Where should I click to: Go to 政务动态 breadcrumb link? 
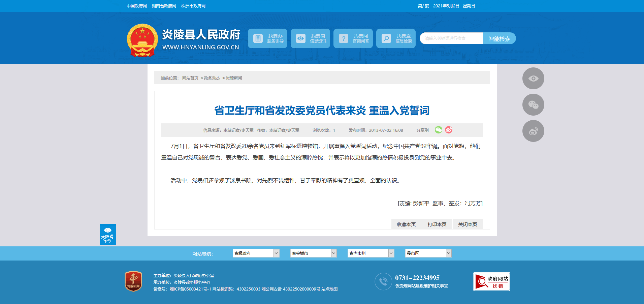(212, 78)
